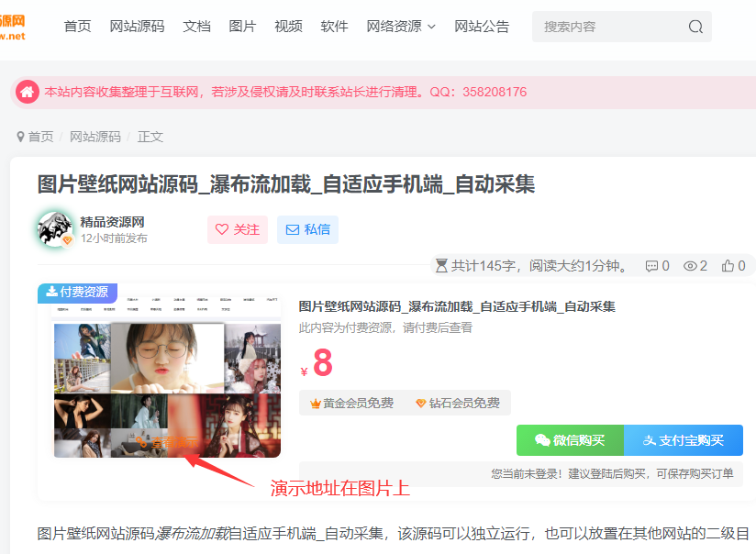This screenshot has height=554, width=756.
Task: Click the 付费资源 badge
Action: (78, 293)
